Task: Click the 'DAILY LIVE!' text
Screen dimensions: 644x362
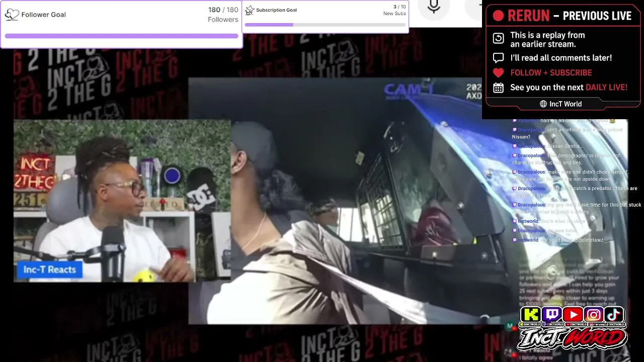Action: [x=606, y=87]
